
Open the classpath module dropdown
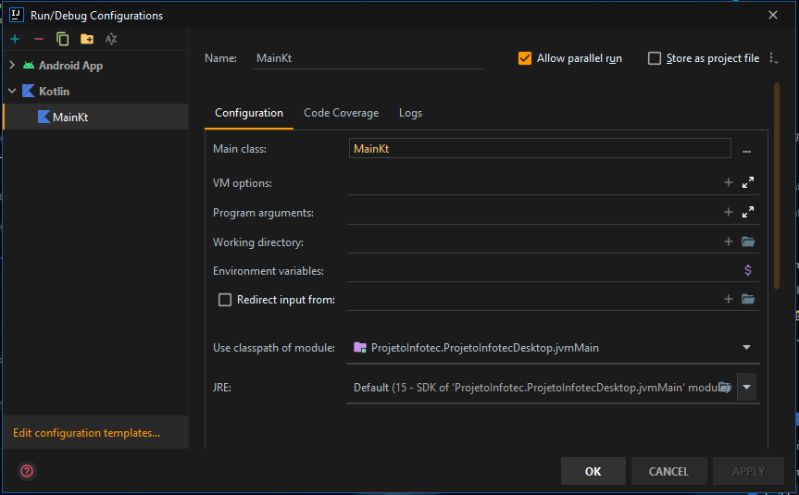click(747, 348)
